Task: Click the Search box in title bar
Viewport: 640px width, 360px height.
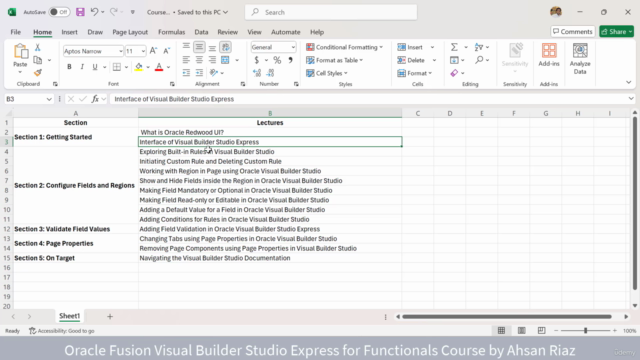Action: [x=331, y=12]
